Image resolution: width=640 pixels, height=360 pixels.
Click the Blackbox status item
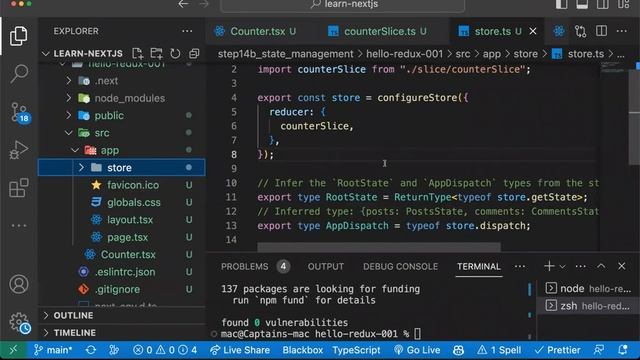pos(302,350)
